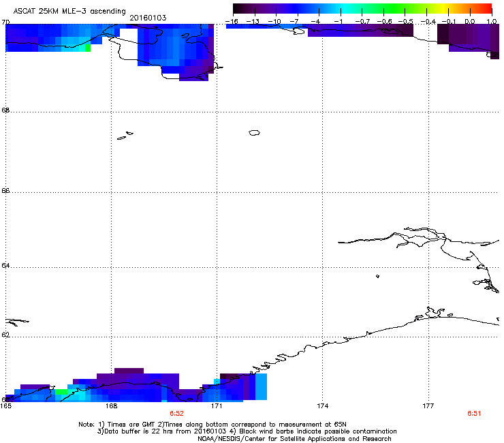The image size is (504, 443).
Task: Click the latitude label 70
Action: pos(5,22)
